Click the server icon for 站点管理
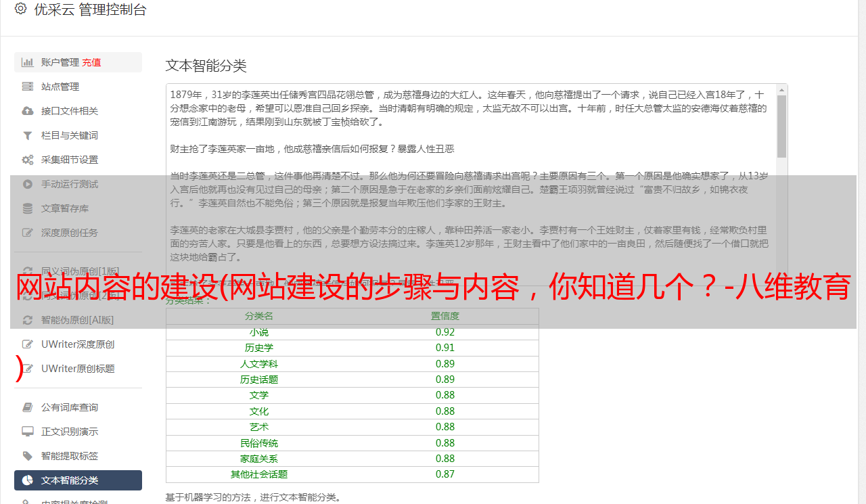This screenshot has height=504, width=866. pyautogui.click(x=28, y=87)
